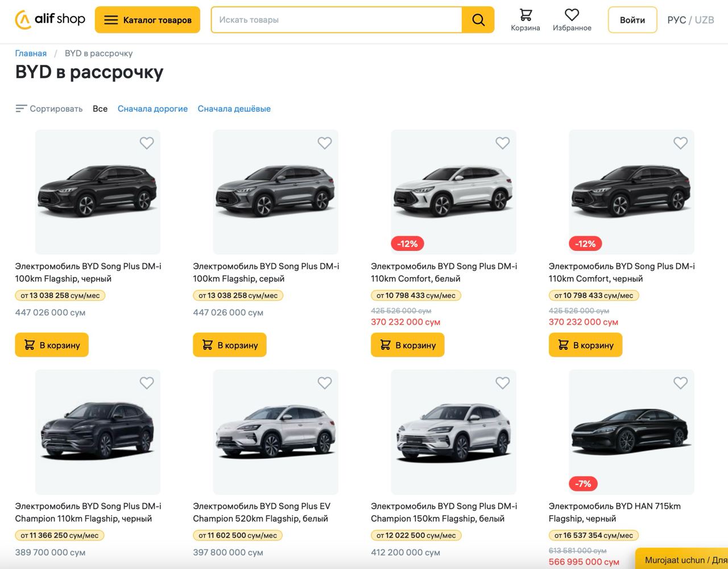
Task: Open Избранное favorites heart in header
Action: 572,20
